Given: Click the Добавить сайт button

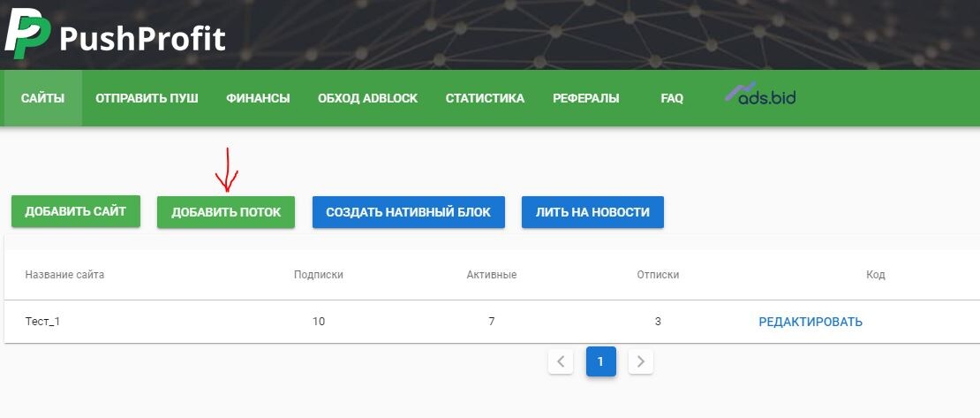Looking at the screenshot, I should pyautogui.click(x=76, y=211).
